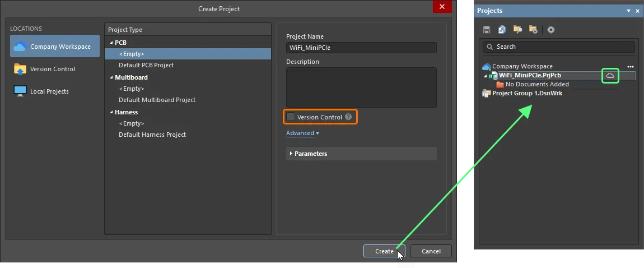The image size is (644, 268).
Task: Click folder-with-badge icon in Projects panel toolbar
Action: [533, 30]
